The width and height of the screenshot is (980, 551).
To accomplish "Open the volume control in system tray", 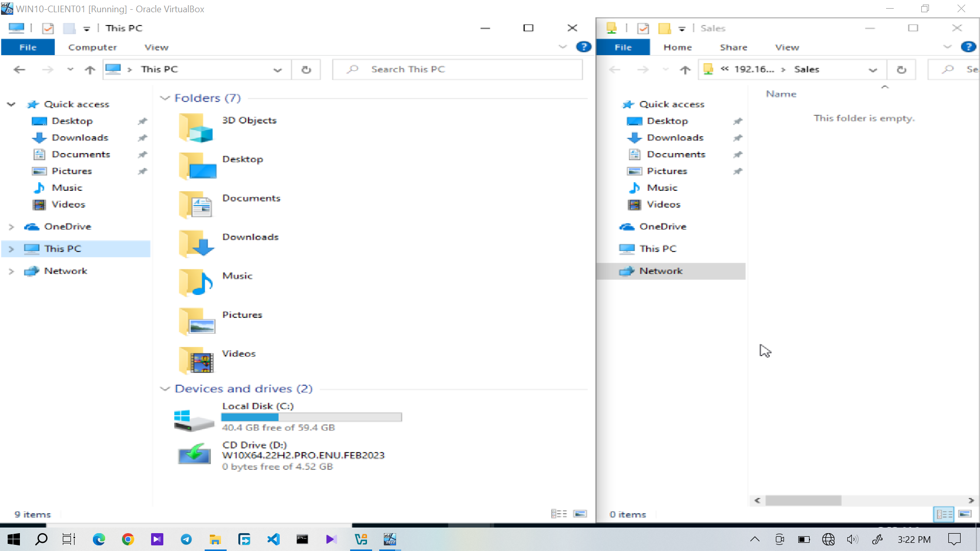I will 852,539.
